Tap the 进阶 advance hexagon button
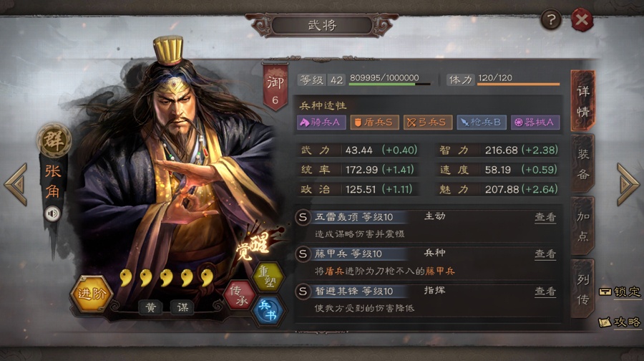644x361 pixels. click(91, 294)
